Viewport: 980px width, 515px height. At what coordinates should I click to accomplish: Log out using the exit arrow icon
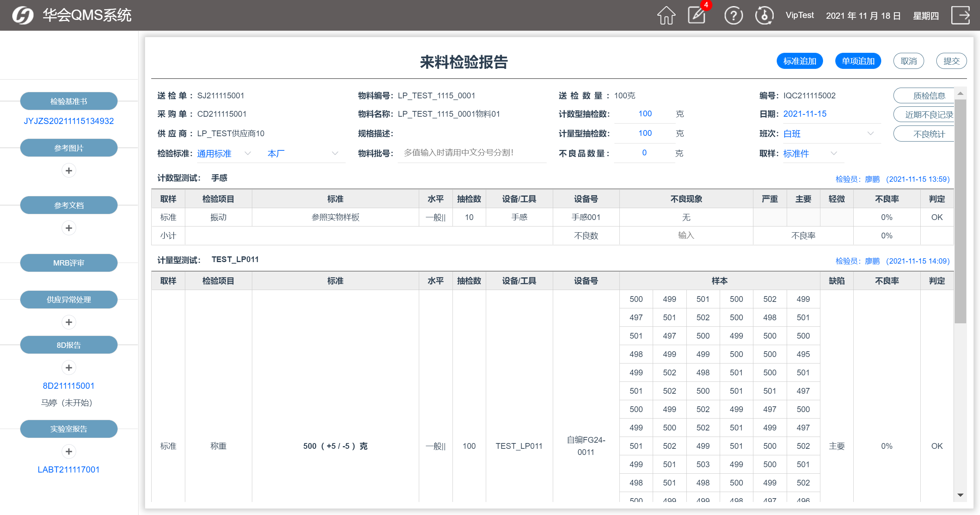tap(960, 16)
